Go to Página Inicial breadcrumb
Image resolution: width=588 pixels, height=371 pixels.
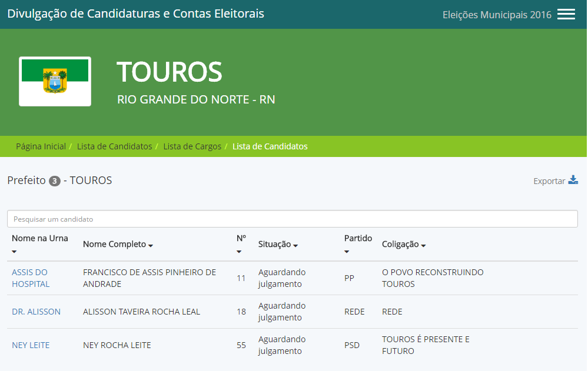[41, 146]
